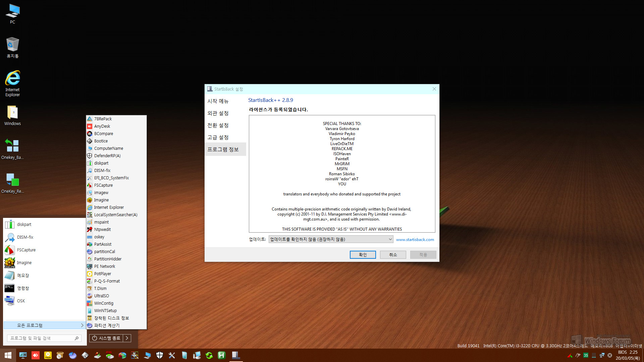This screenshot has height=362, width=644.
Task: Open 파티션 계산기 from the programs list
Action: click(x=116, y=325)
